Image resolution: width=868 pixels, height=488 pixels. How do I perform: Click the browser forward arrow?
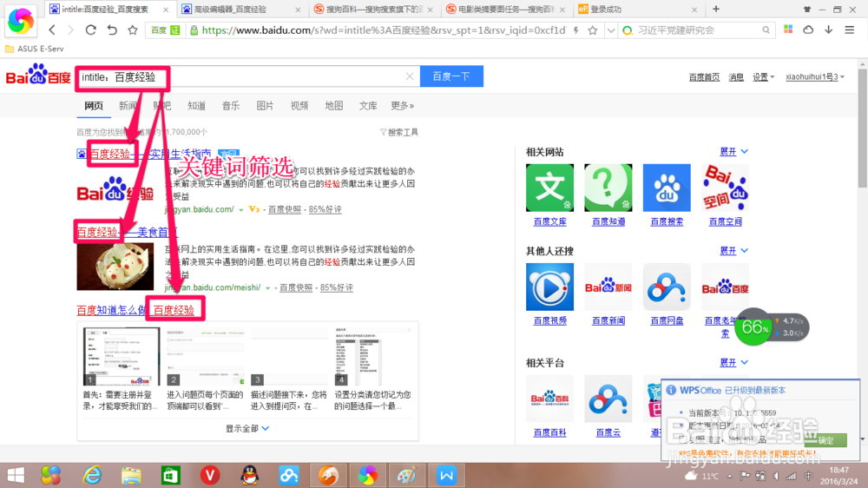click(x=70, y=30)
